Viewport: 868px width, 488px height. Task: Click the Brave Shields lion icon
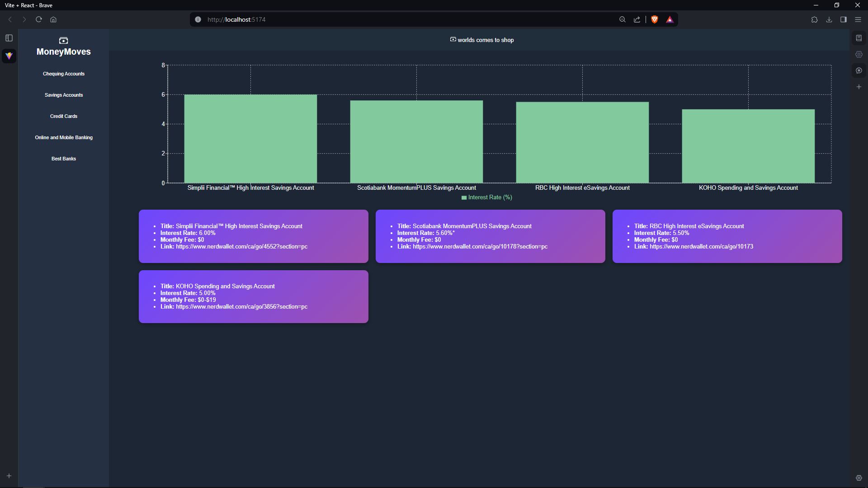(x=654, y=19)
